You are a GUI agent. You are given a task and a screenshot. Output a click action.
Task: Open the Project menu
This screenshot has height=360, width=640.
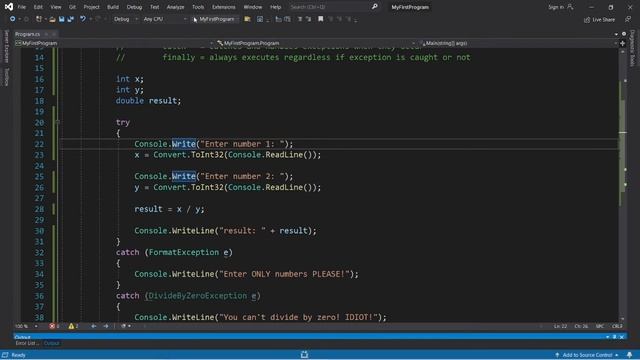pos(91,7)
